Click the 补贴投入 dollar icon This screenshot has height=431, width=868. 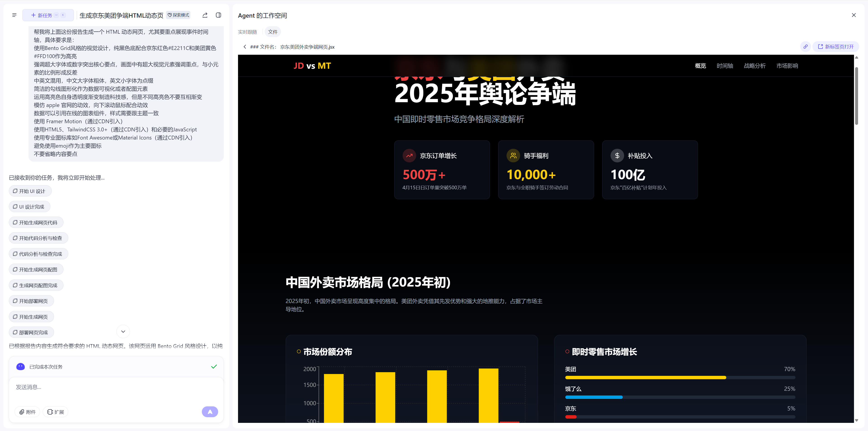pos(617,156)
